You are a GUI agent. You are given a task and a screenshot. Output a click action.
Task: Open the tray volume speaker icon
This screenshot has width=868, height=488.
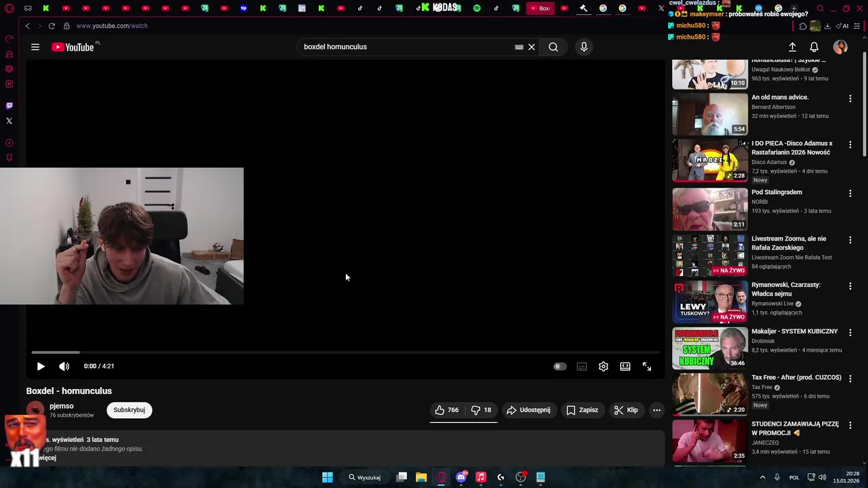click(822, 477)
